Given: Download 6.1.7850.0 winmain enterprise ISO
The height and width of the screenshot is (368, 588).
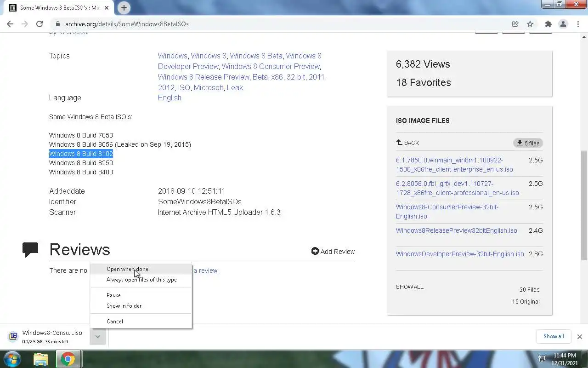Looking at the screenshot, I should 454,165.
